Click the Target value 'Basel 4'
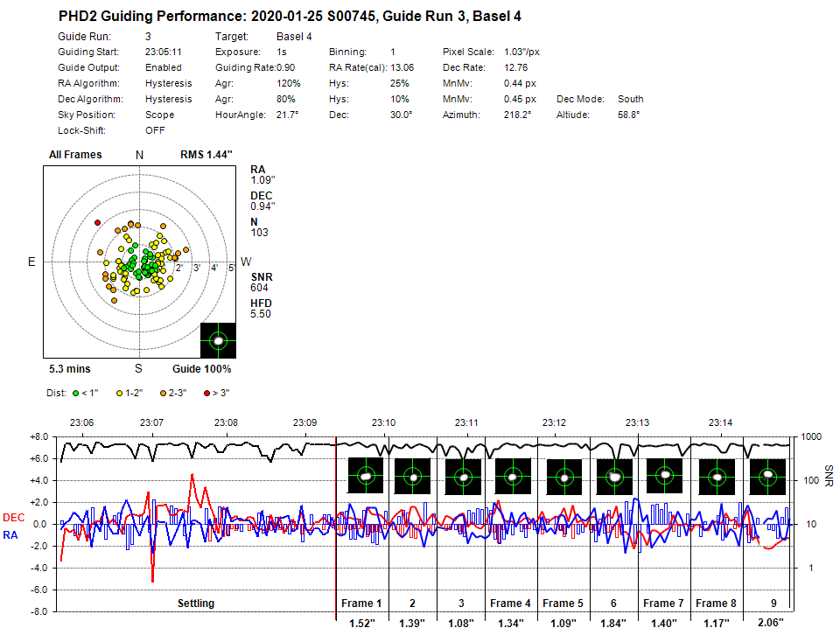 294,37
